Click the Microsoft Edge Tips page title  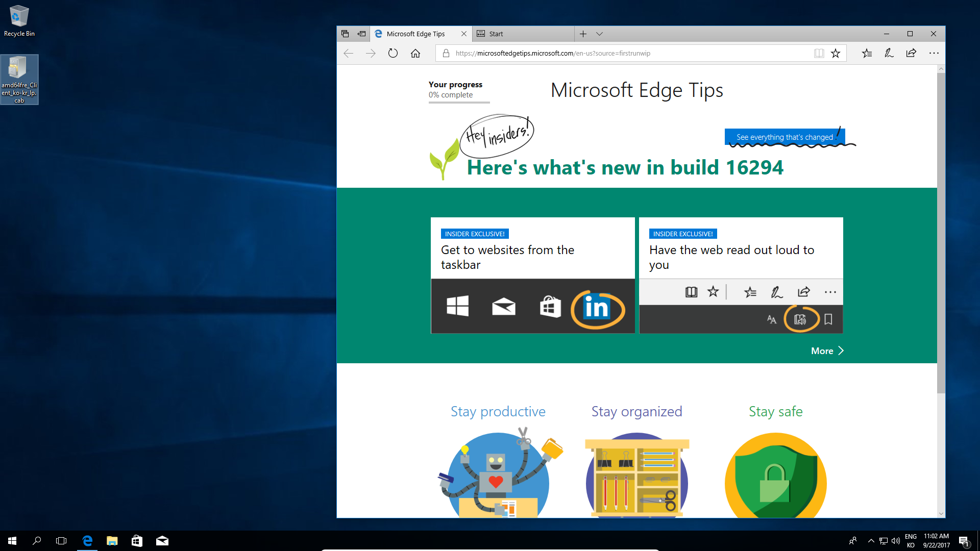click(637, 90)
